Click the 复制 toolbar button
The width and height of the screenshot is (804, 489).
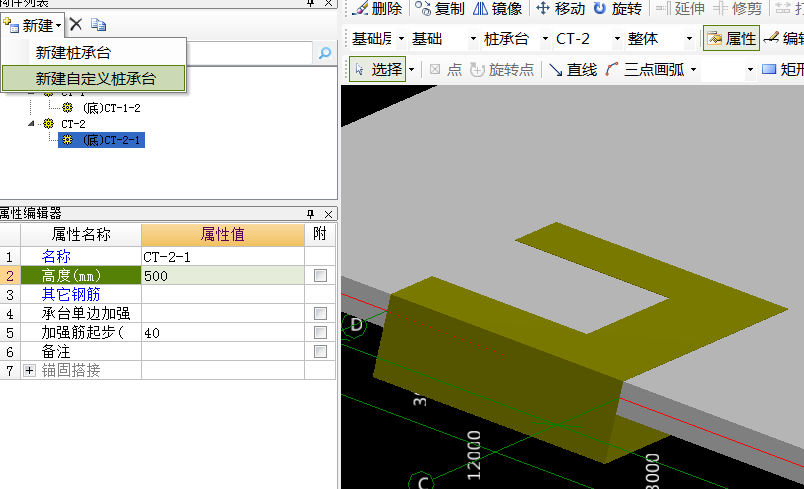tap(440, 8)
